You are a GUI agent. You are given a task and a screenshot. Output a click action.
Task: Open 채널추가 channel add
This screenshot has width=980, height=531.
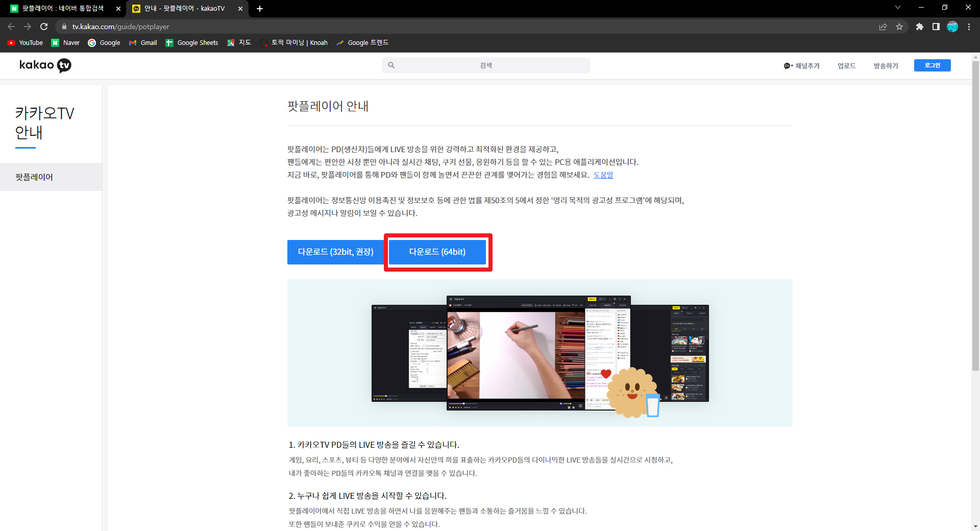coord(802,66)
